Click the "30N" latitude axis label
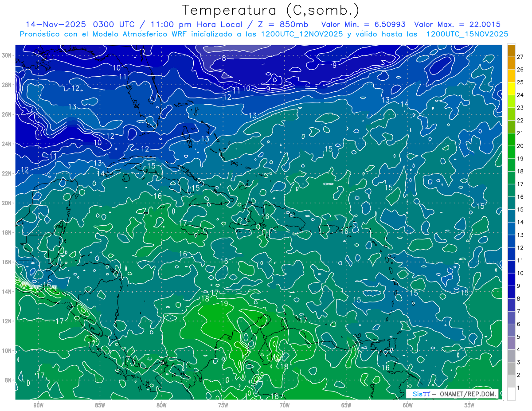532x411 pixels. (8, 55)
